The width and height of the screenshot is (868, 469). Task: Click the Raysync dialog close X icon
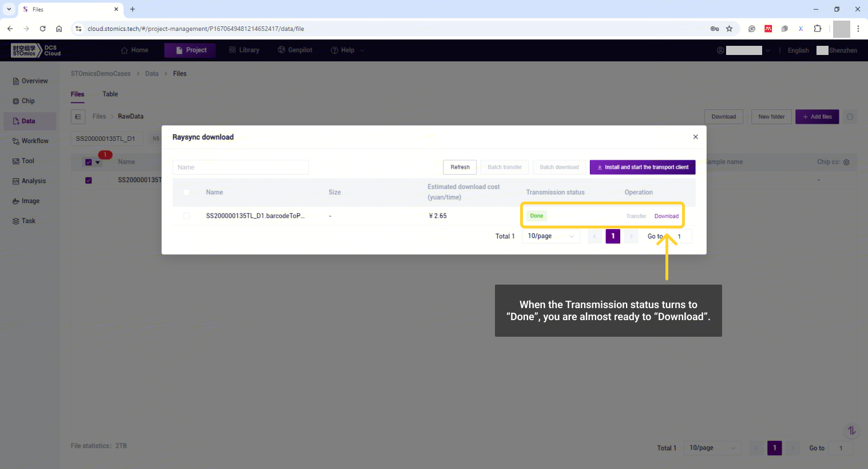pos(695,137)
